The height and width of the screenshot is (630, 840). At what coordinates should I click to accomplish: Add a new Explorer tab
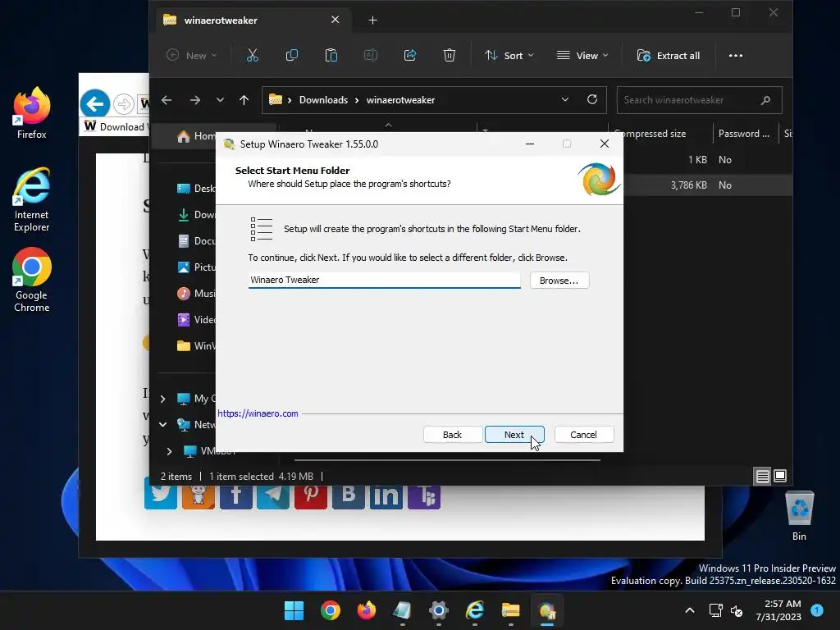click(x=373, y=21)
